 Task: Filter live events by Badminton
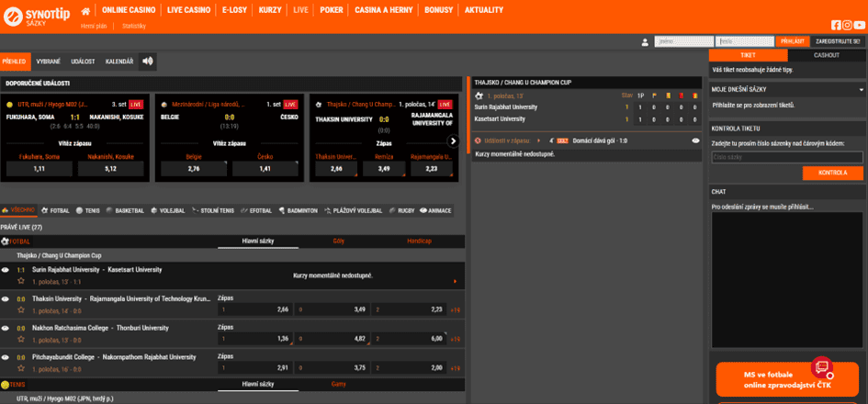[298, 211]
